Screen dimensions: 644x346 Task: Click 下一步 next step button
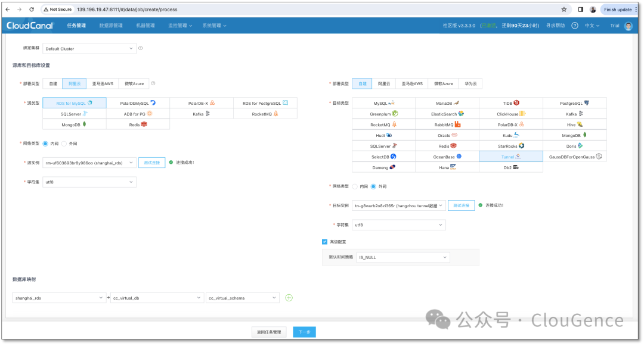304,332
